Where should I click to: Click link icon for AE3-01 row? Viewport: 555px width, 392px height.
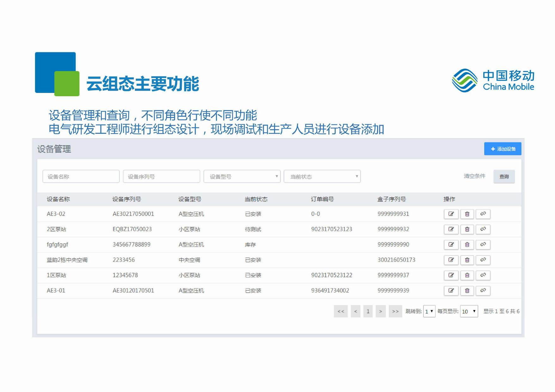pos(483,290)
